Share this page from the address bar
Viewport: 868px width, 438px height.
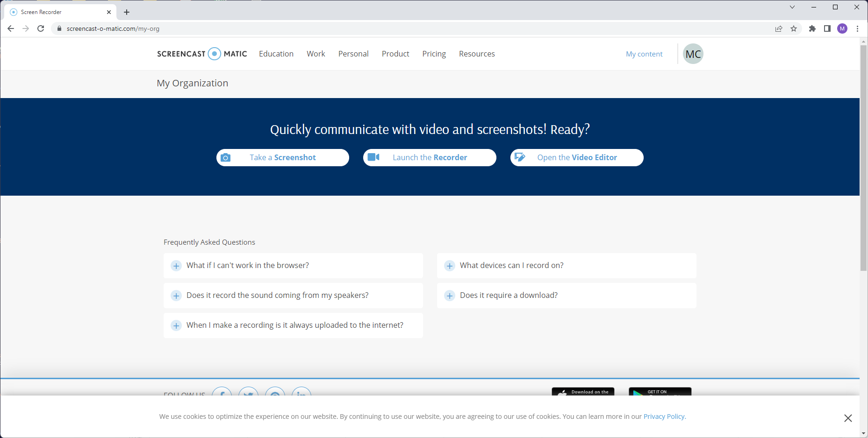point(779,28)
